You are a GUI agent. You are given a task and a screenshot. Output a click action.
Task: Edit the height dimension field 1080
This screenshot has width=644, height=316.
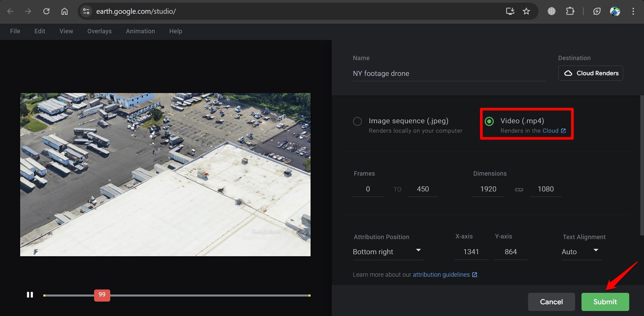(546, 189)
